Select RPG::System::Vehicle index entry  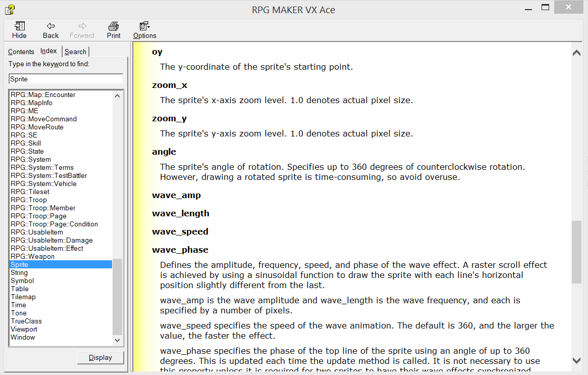click(43, 183)
